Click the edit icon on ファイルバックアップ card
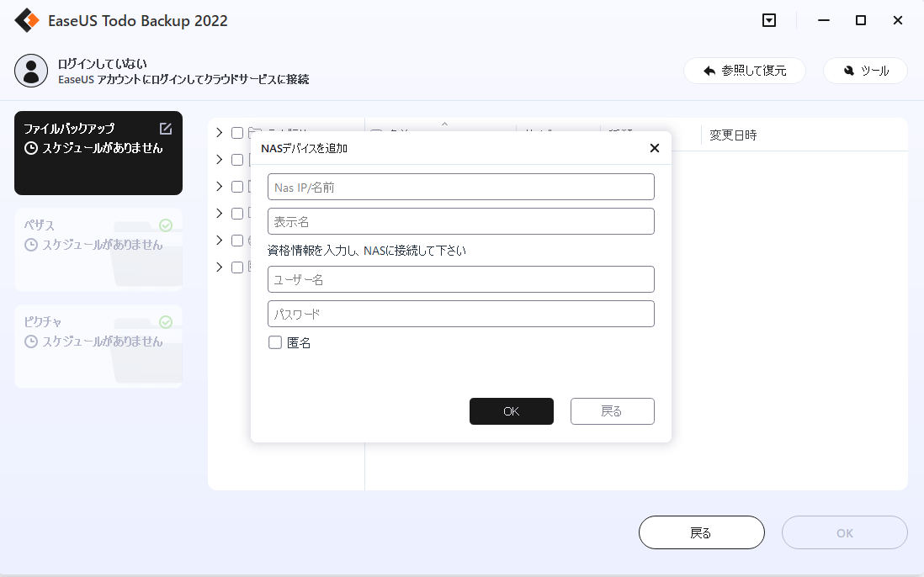The image size is (924, 577). click(x=166, y=129)
